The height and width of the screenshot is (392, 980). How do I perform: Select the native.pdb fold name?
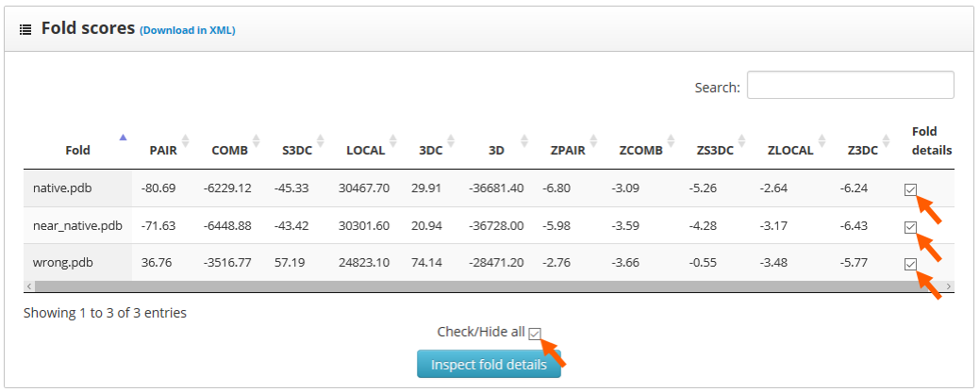(62, 188)
